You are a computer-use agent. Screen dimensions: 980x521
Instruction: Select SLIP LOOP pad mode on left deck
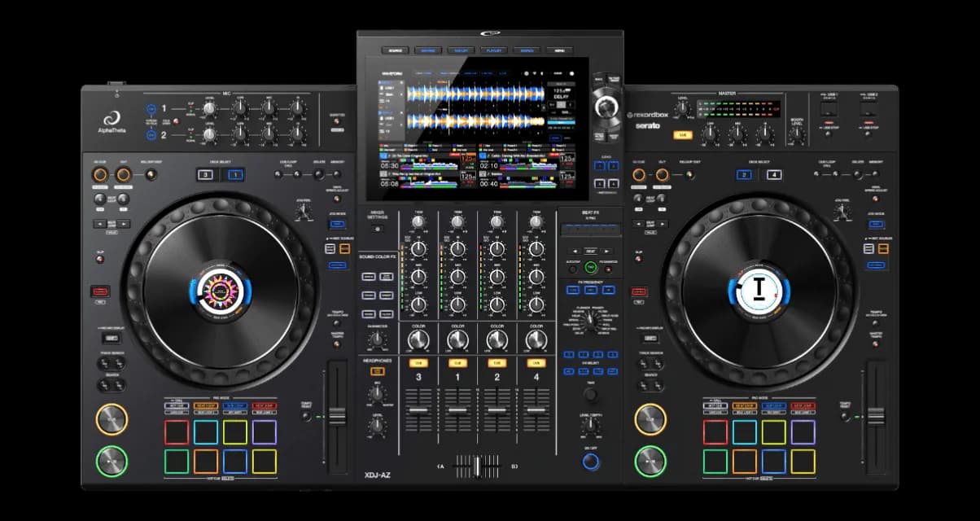tap(234, 405)
